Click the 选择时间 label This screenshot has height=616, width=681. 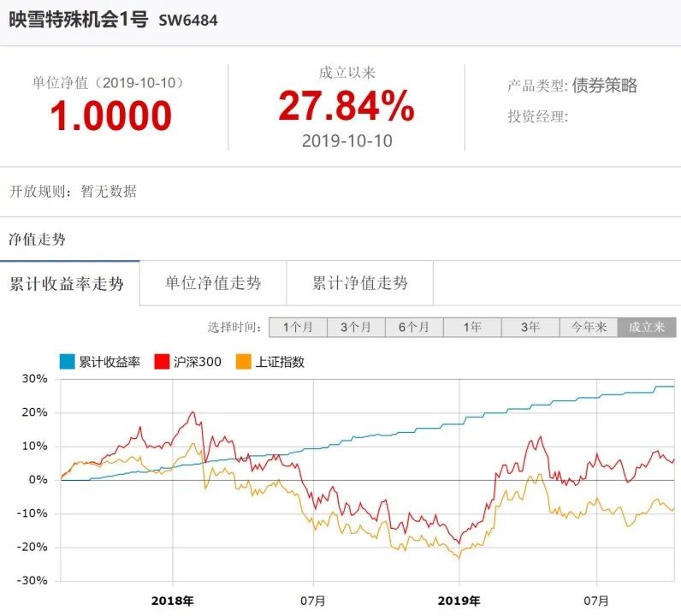(234, 327)
